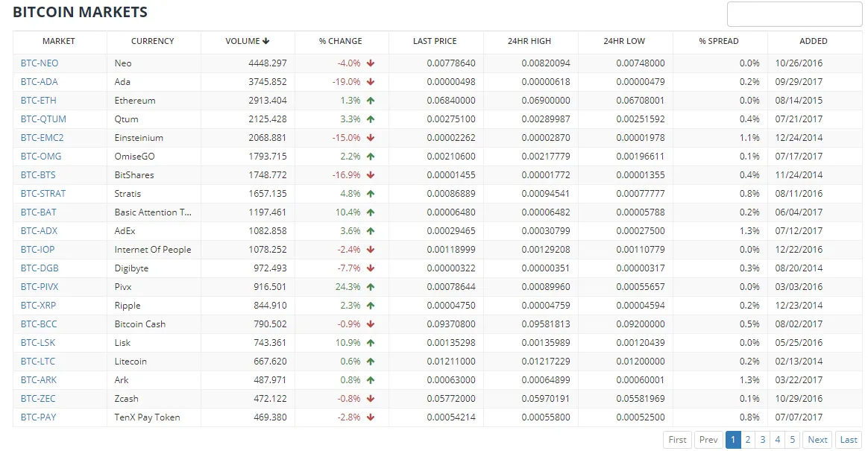The image size is (868, 451).
Task: Open the BTC-ZEC market link
Action: (x=38, y=398)
